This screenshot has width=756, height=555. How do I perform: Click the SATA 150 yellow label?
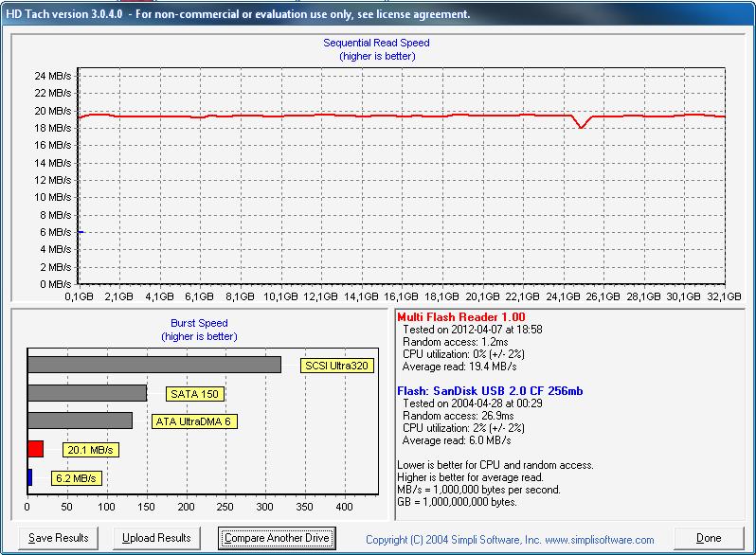click(195, 394)
